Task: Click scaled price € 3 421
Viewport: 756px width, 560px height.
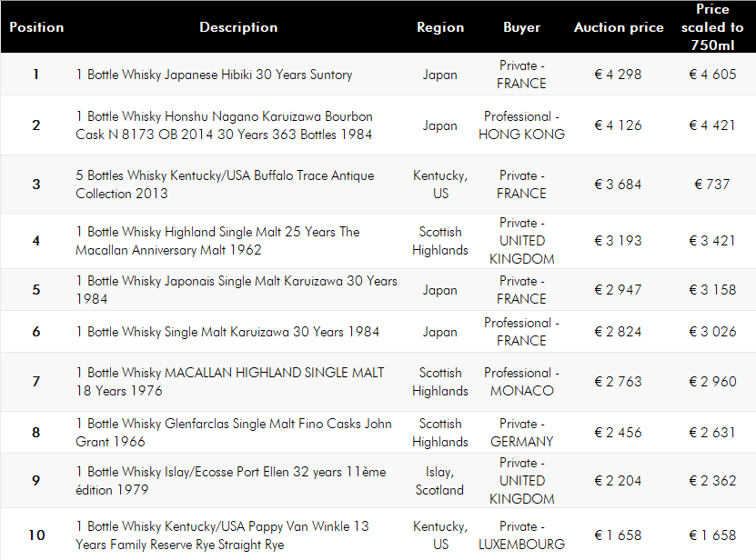Action: [x=712, y=241]
